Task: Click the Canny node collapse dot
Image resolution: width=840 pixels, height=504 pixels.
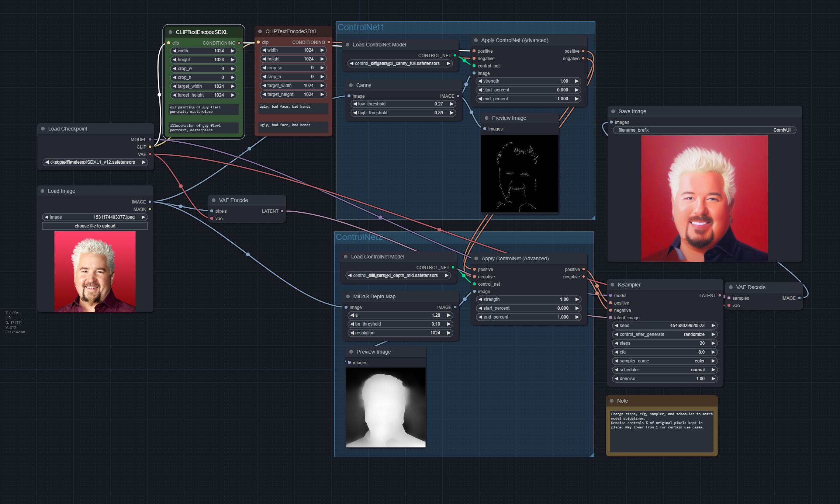Action: coord(351,85)
